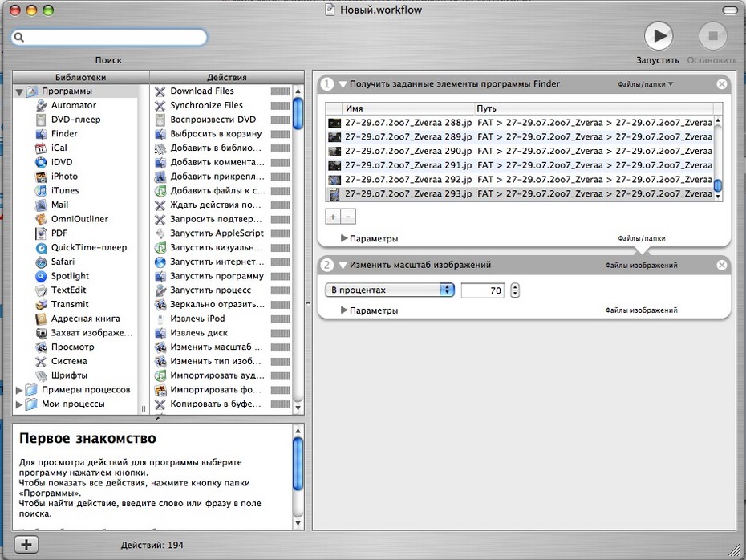
Task: Select iPhoto library item
Action: tap(64, 176)
